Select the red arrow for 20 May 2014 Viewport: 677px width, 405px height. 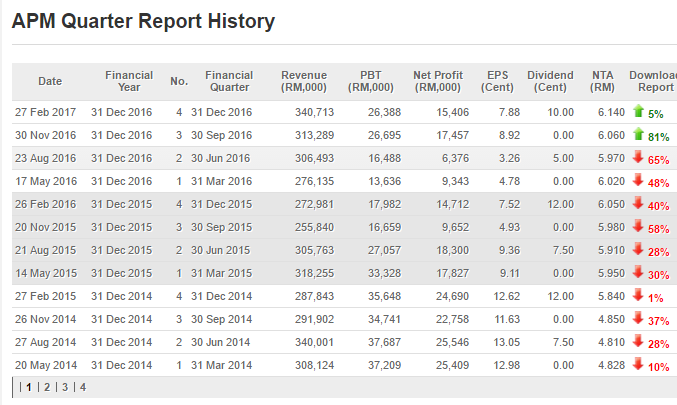pos(638,364)
